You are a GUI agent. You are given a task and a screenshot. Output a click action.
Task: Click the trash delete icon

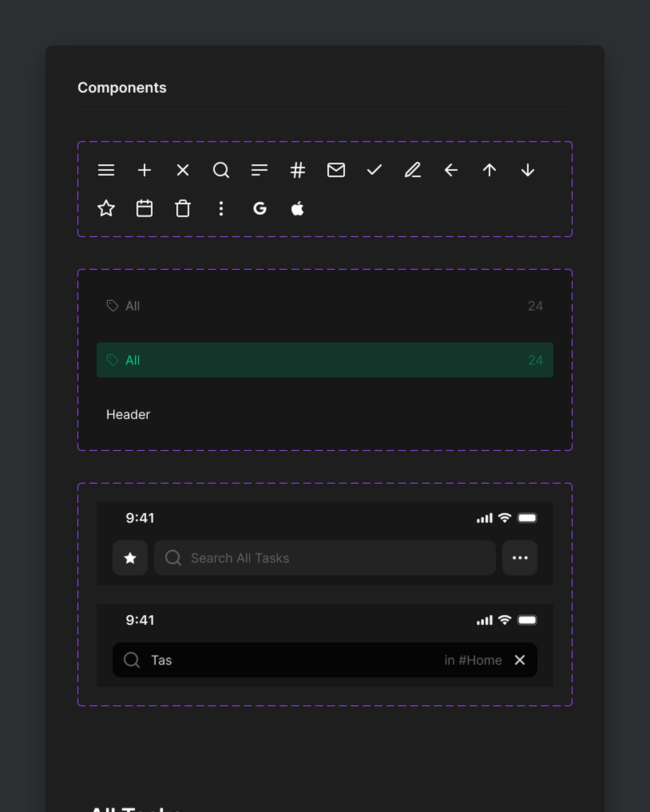click(183, 208)
